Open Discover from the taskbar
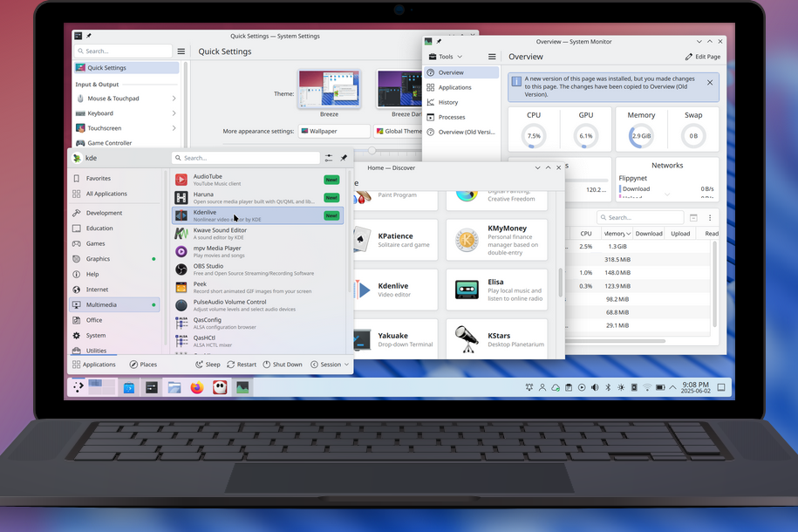Image resolution: width=798 pixels, height=532 pixels. point(129,388)
